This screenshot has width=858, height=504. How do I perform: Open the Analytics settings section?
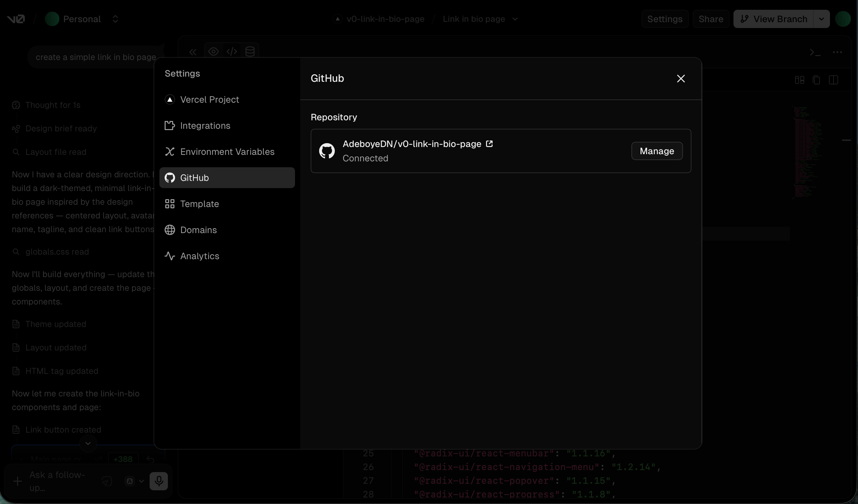point(227,256)
